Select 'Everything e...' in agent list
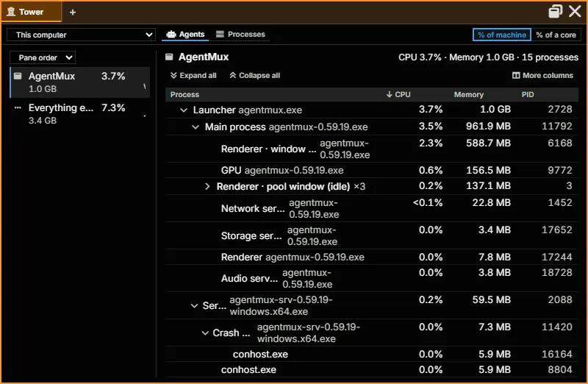 (x=80, y=114)
